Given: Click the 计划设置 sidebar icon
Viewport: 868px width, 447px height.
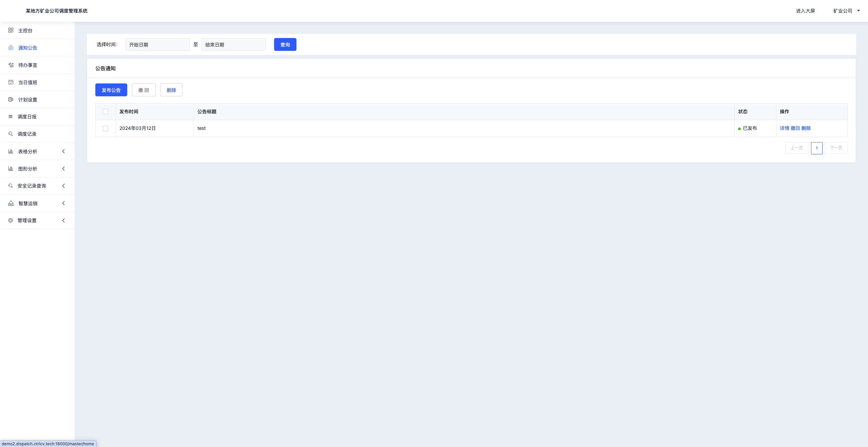Looking at the screenshot, I should (x=11, y=99).
